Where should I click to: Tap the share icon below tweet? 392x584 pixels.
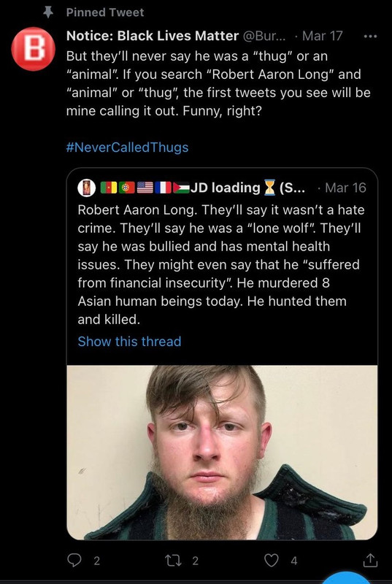[369, 559]
